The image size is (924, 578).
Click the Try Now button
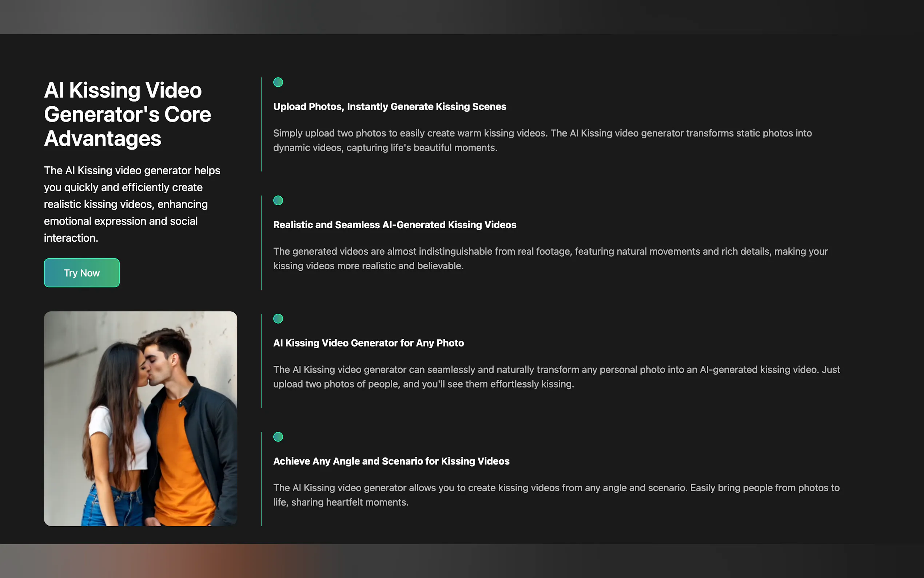tap(81, 273)
